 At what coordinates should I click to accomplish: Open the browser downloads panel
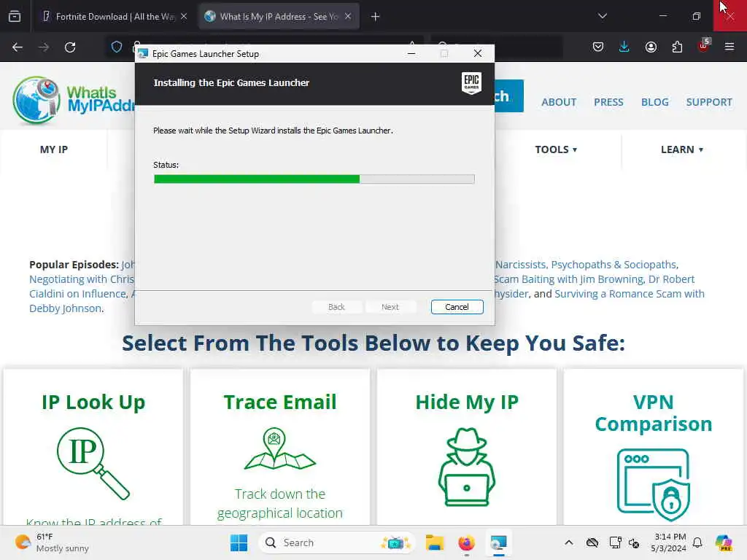(624, 47)
